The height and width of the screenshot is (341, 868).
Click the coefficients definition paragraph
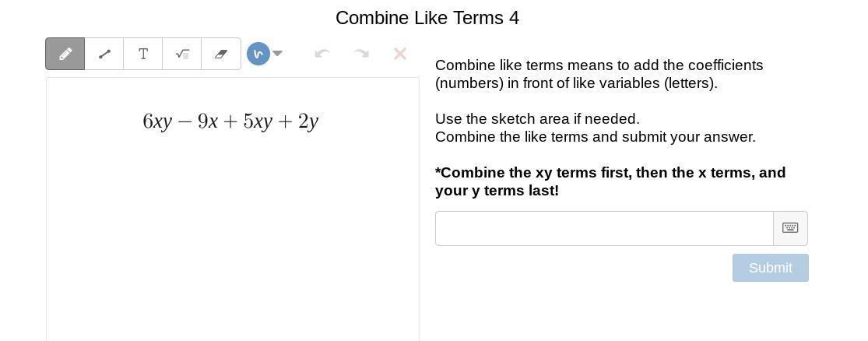pyautogui.click(x=599, y=74)
